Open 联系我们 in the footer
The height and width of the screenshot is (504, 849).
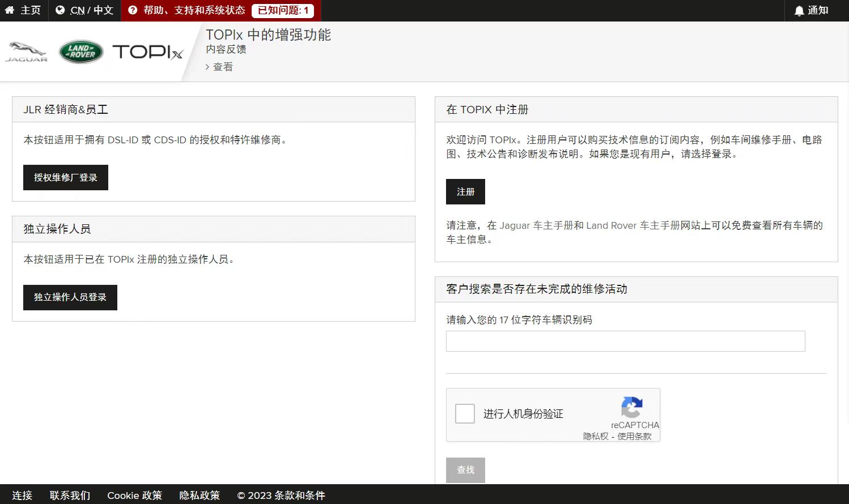coord(70,496)
